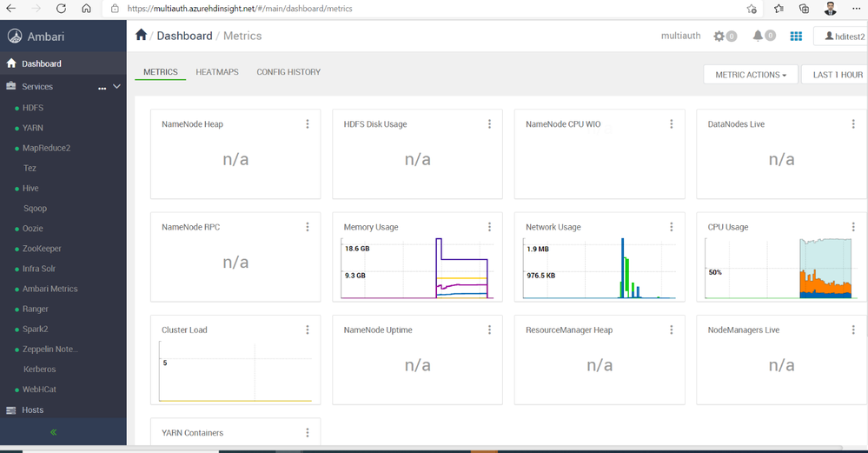Switch to the Heatmaps tab

(217, 72)
